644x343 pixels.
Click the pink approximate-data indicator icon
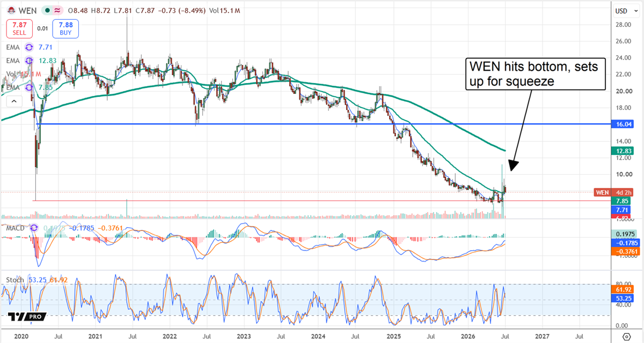point(57,10)
